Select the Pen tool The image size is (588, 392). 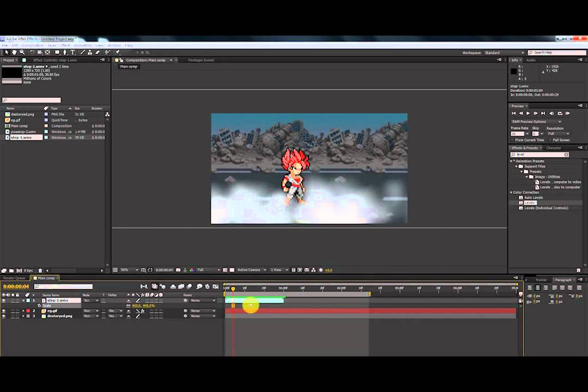coord(65,52)
